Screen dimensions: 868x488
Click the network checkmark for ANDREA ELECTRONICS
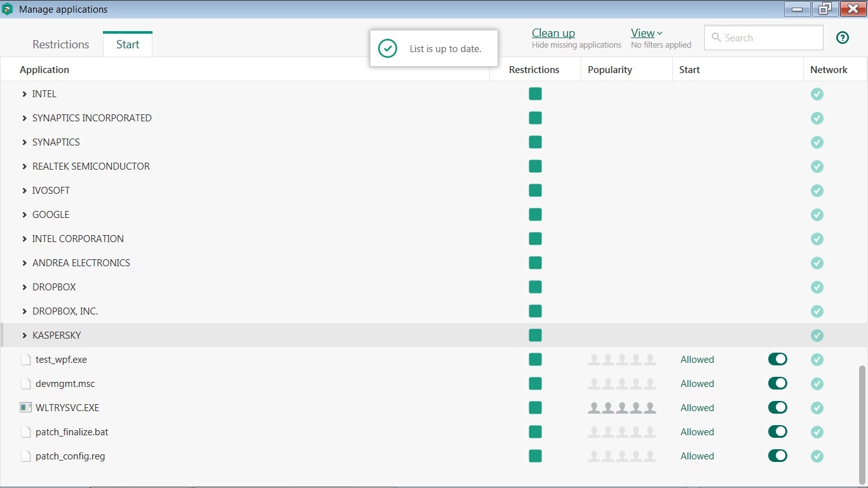click(817, 263)
